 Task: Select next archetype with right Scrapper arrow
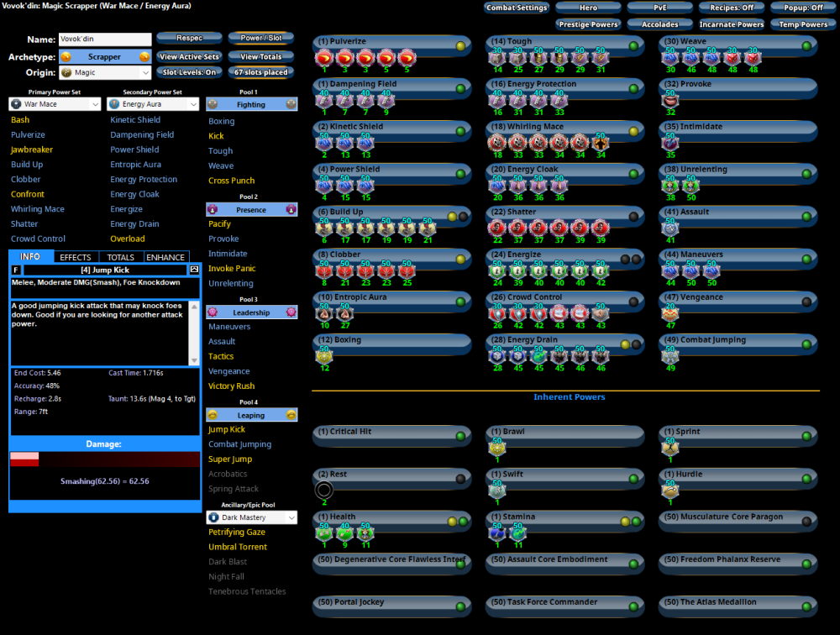click(x=144, y=57)
